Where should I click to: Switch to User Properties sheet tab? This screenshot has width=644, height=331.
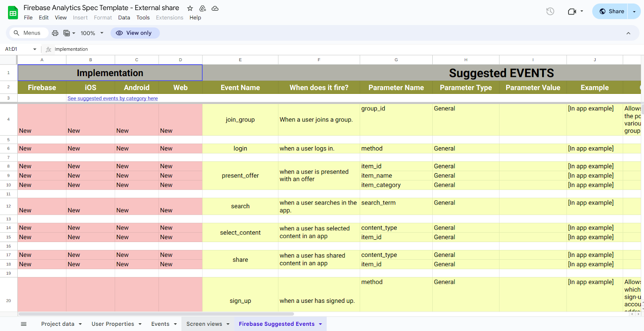(x=113, y=324)
